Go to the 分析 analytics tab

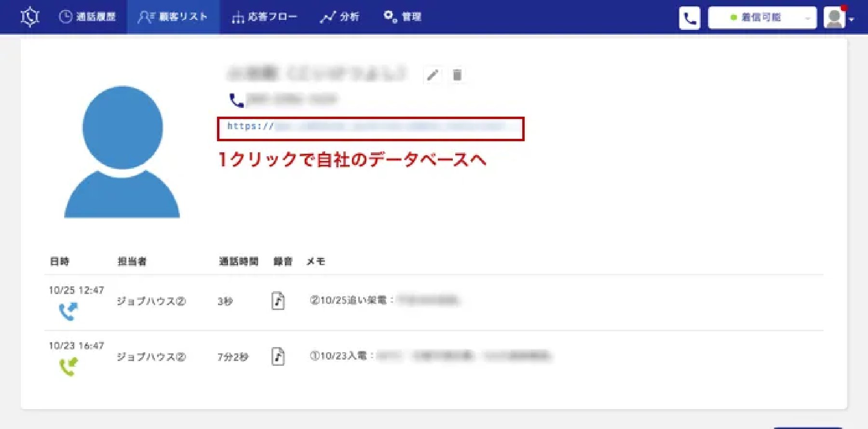340,17
